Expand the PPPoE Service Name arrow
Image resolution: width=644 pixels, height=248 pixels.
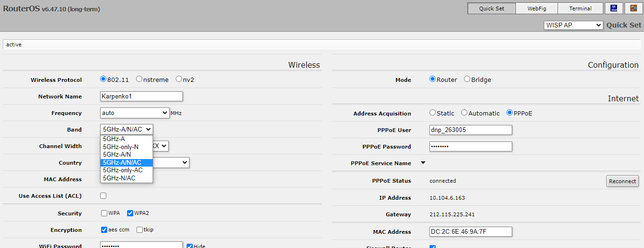pyautogui.click(x=423, y=163)
